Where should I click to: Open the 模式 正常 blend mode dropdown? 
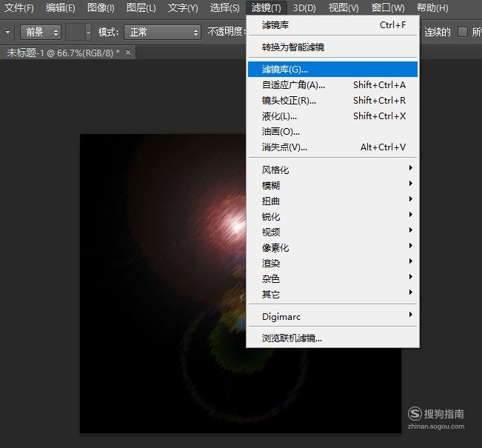[x=162, y=32]
